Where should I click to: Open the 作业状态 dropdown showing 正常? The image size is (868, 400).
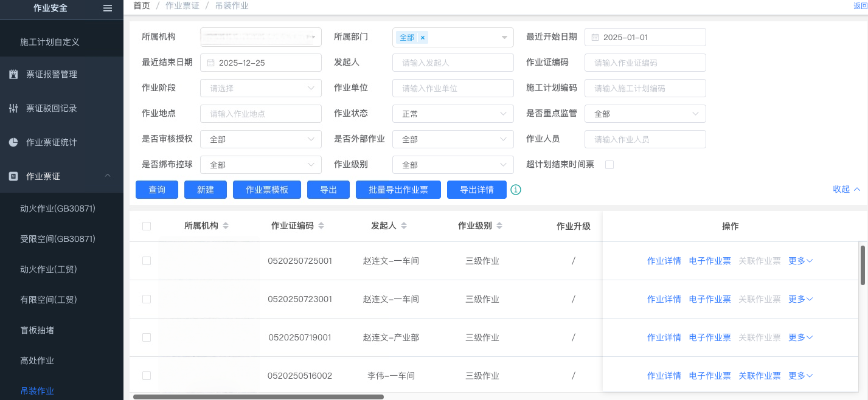tap(453, 114)
